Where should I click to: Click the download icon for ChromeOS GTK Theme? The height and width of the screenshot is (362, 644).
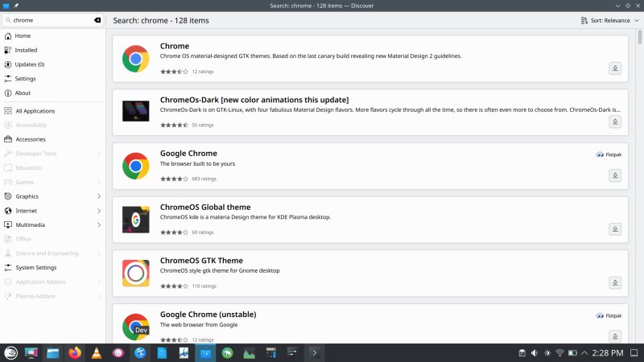[615, 283]
